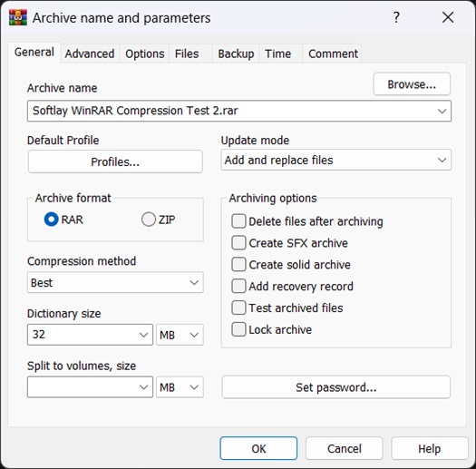The height and width of the screenshot is (469, 476).
Task: Open the Advanced tab
Action: point(90,54)
